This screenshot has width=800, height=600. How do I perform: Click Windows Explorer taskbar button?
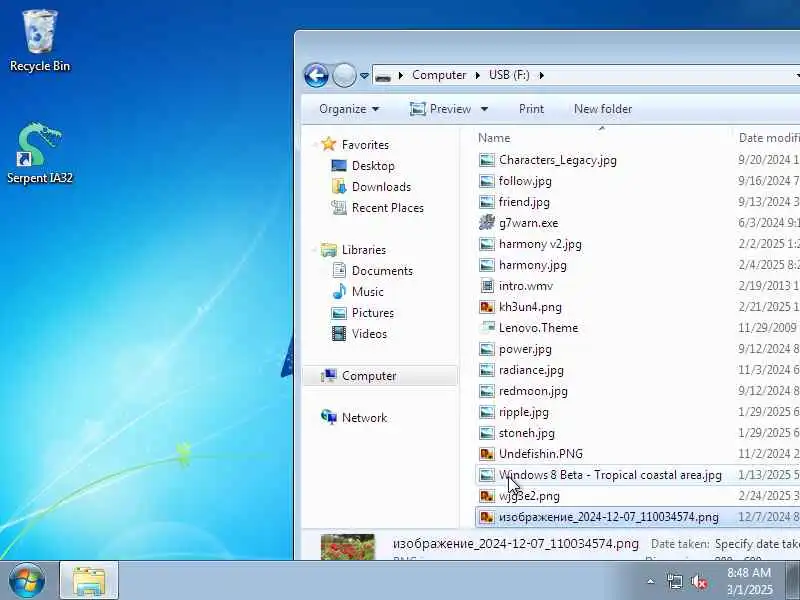[89, 581]
